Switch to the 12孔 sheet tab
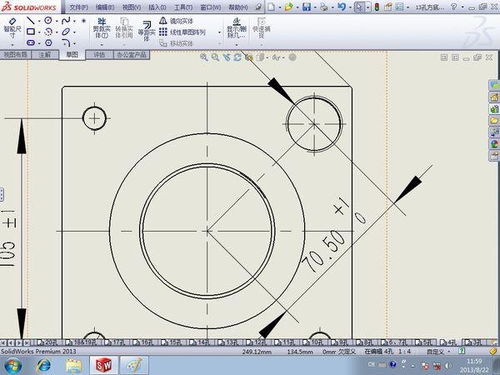The width and height of the screenshot is (500, 375). tap(258, 342)
